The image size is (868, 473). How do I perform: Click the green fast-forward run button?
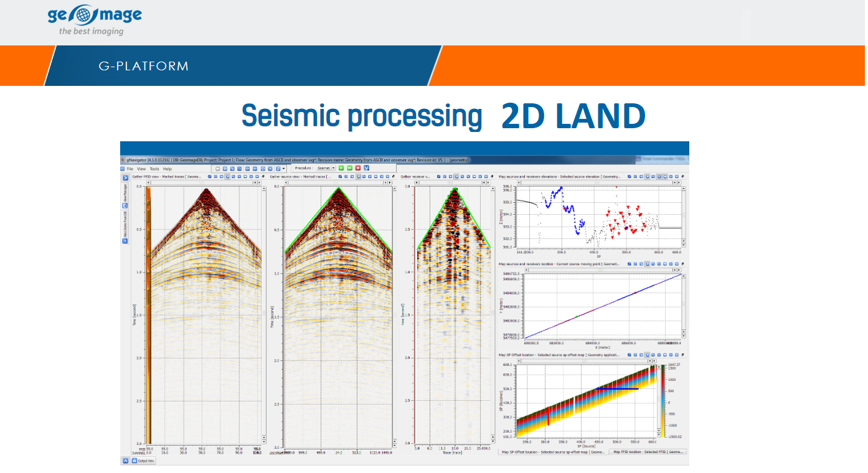coord(350,168)
